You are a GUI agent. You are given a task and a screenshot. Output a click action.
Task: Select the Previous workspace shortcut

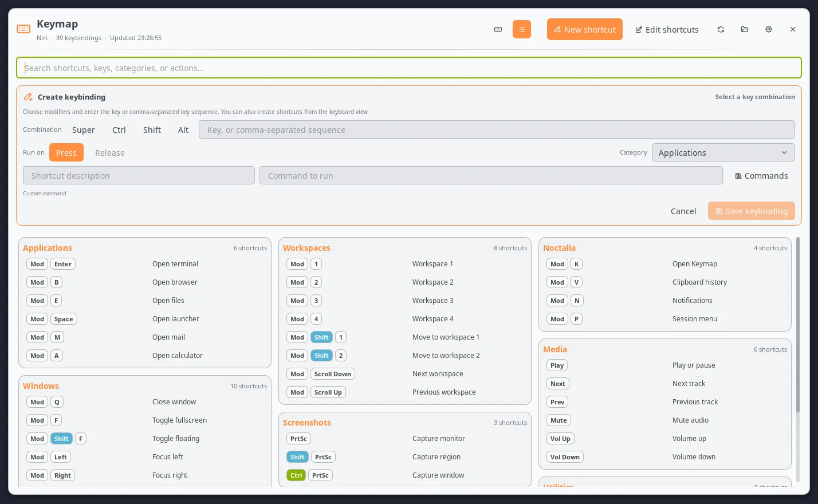coord(405,392)
